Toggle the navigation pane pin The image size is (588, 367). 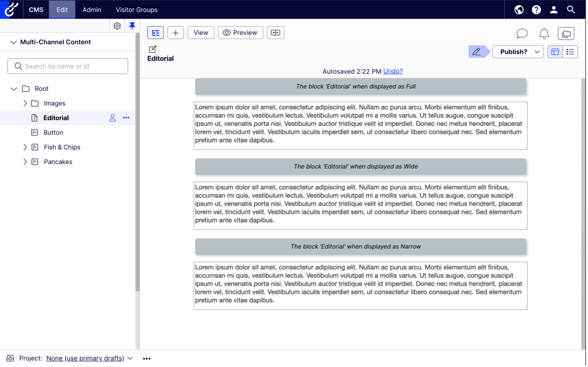click(132, 26)
